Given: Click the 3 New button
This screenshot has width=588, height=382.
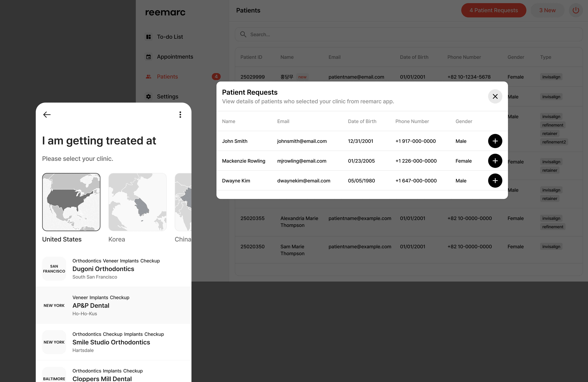Looking at the screenshot, I should click(547, 10).
